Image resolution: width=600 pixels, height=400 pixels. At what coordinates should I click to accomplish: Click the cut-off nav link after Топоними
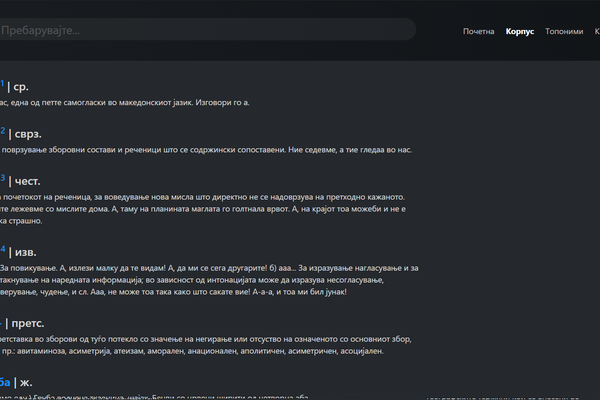pyautogui.click(x=596, y=31)
